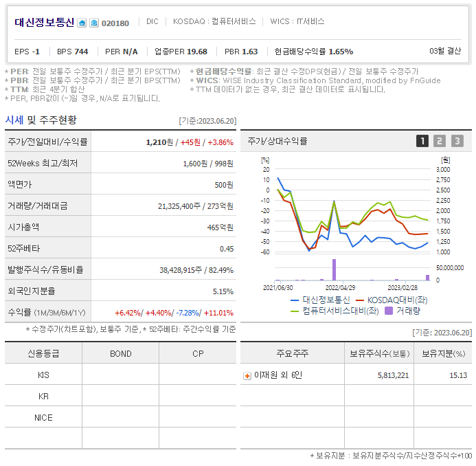Click the 시세 및 주주현황 heading
The image size is (476, 466).
coord(41,120)
